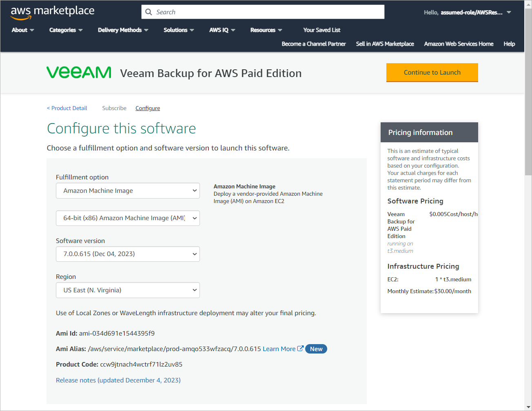Open the 64-bit (x86) AMI architecture dropdown
Viewport: 532px width, 411px height.
coord(128,218)
